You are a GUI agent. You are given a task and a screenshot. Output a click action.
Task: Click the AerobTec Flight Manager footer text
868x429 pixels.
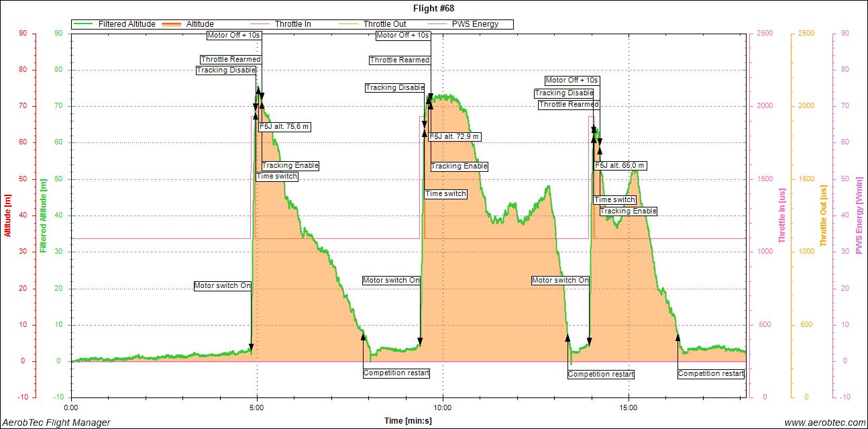coord(56,422)
